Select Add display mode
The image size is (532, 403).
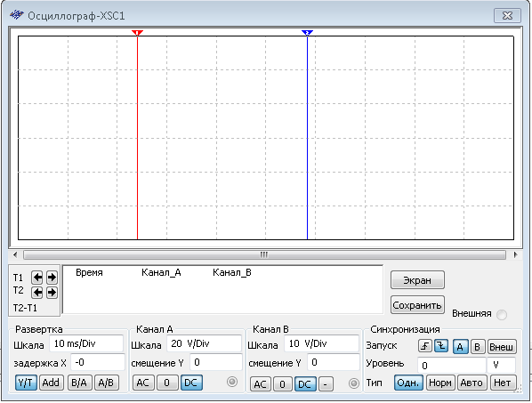pos(52,383)
